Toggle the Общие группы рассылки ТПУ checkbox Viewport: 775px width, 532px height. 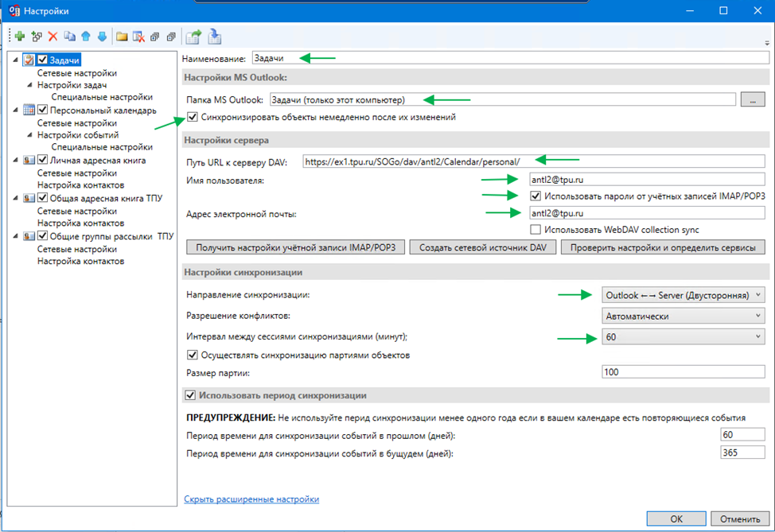(42, 235)
